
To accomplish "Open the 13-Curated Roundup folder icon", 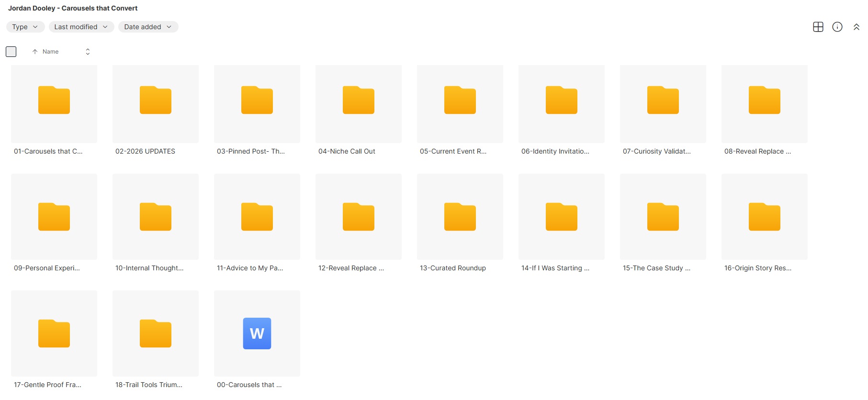I will pyautogui.click(x=460, y=217).
